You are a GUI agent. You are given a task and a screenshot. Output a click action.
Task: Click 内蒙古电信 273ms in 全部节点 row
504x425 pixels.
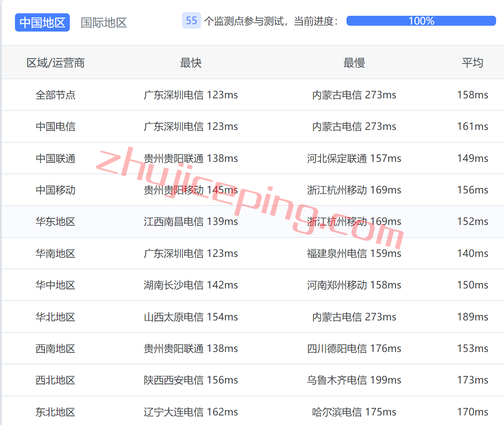354,95
